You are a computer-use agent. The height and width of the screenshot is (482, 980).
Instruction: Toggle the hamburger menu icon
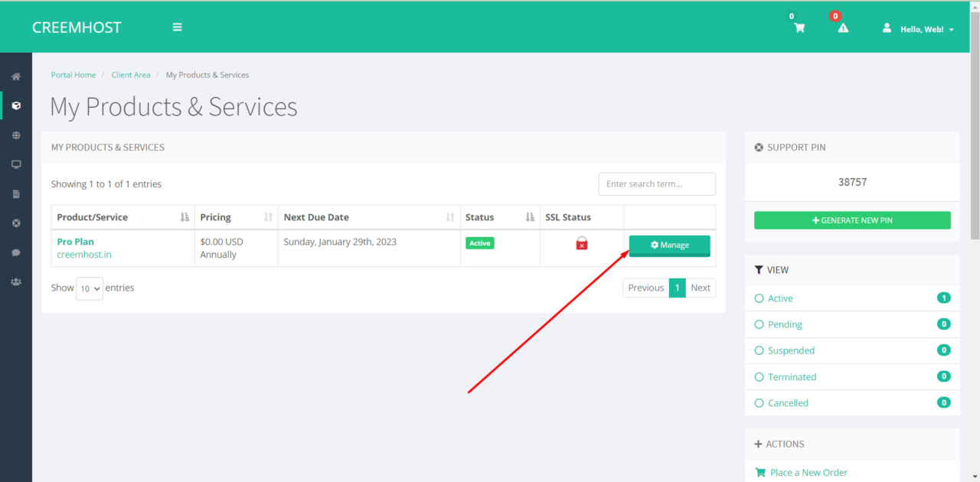click(178, 27)
